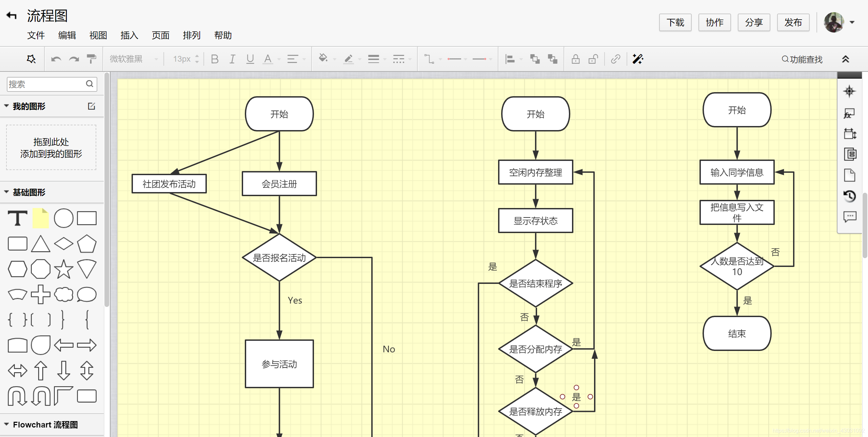Open the 排列 menu
This screenshot has height=437, width=868.
tap(192, 35)
